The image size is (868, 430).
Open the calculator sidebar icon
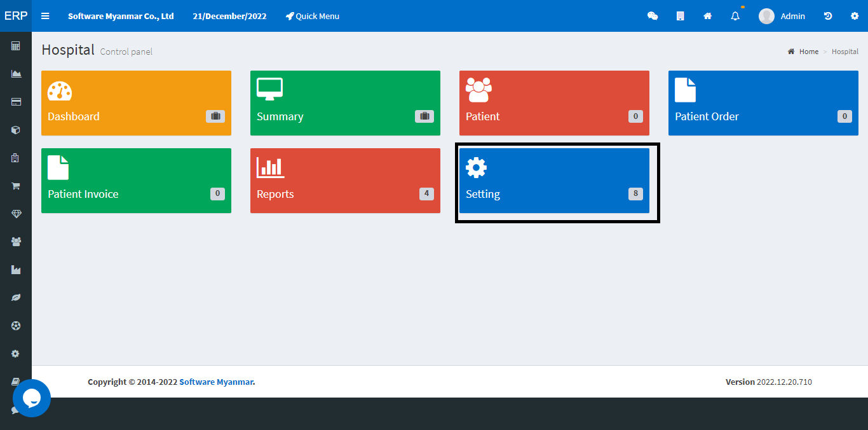point(16,46)
